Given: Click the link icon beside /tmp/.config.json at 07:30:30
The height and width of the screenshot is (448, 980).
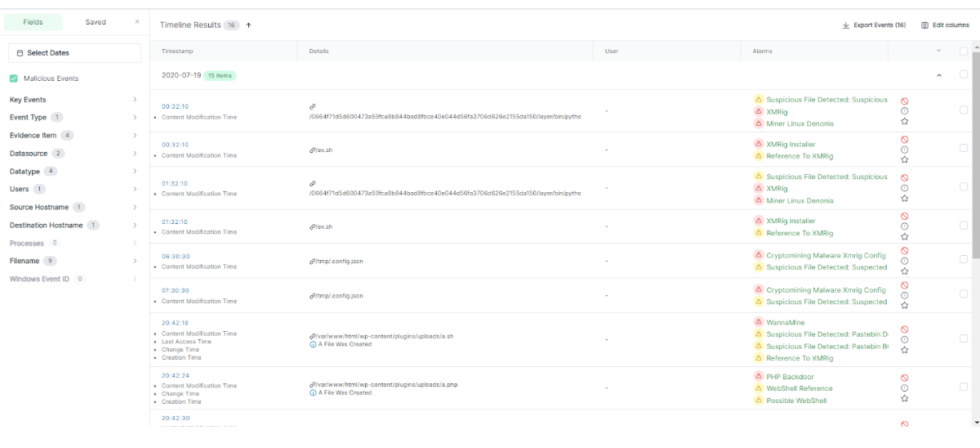Looking at the screenshot, I should [x=312, y=296].
